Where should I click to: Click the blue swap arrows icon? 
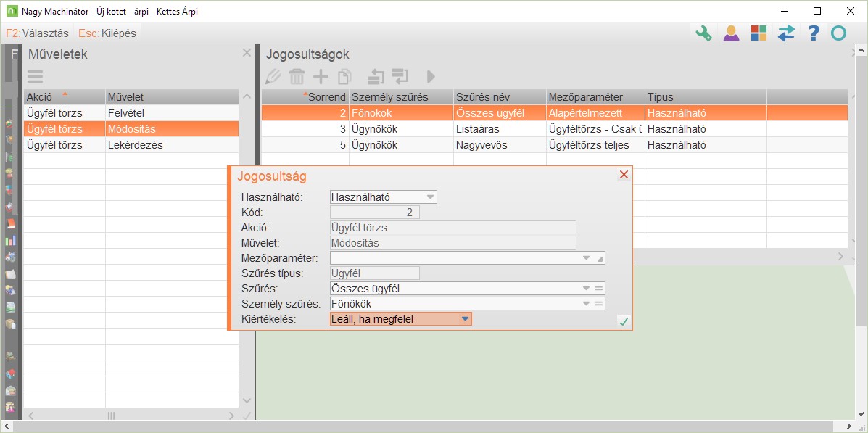[x=786, y=33]
